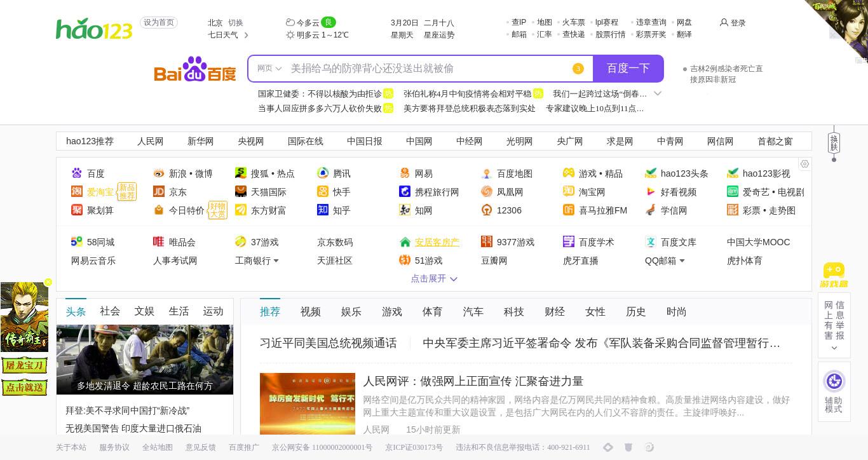Open Zhihu icon
Viewport: 868px width, 460px height.
323,210
